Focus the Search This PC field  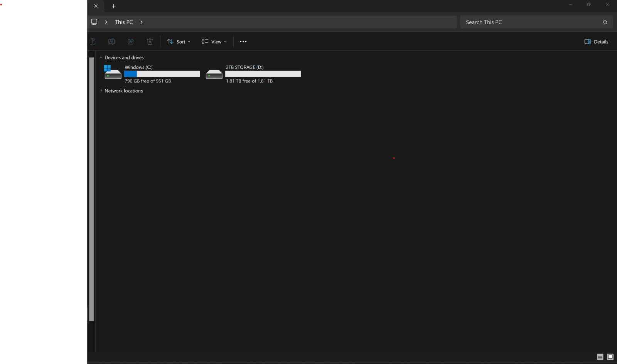pyautogui.click(x=536, y=22)
